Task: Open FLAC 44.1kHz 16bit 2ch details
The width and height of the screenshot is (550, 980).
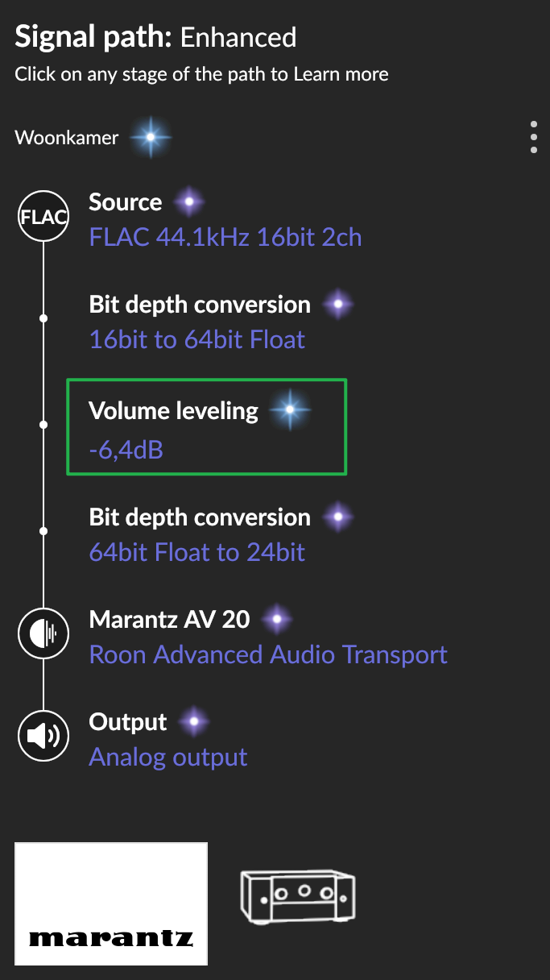Action: (x=225, y=237)
